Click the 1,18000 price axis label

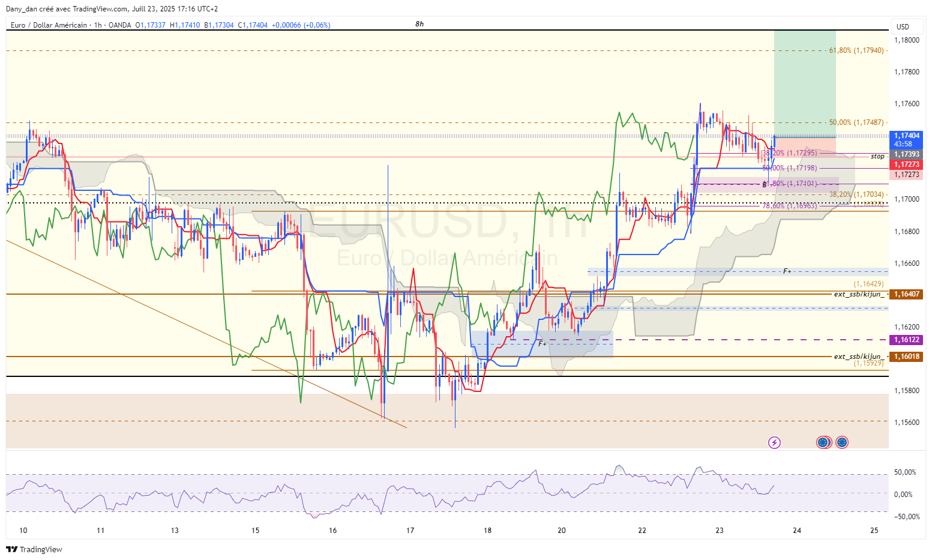click(907, 40)
